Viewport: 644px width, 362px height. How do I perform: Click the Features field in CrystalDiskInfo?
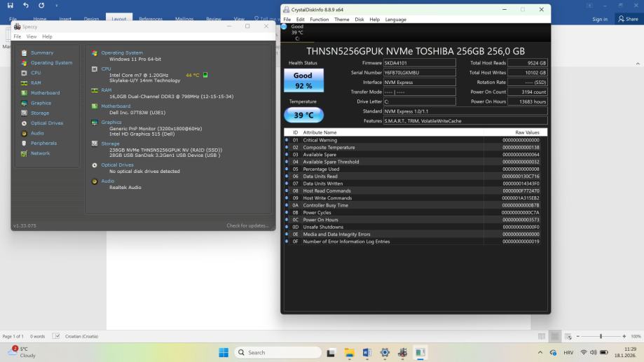(x=465, y=121)
